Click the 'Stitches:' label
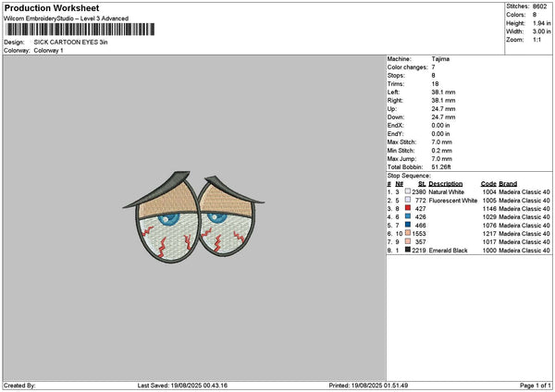The width and height of the screenshot is (555, 392). coord(517,6)
